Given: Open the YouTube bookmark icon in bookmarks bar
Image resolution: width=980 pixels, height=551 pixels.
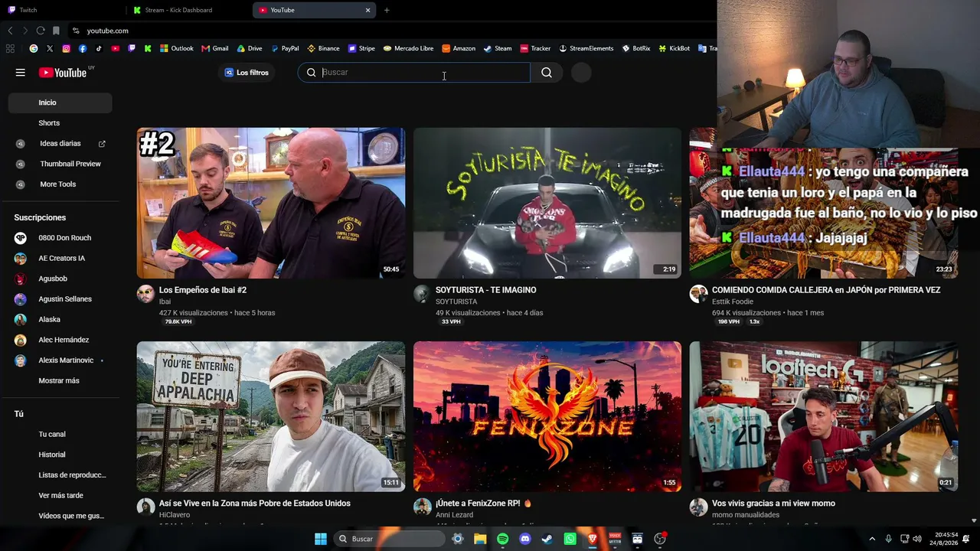Looking at the screenshot, I should click(x=116, y=48).
